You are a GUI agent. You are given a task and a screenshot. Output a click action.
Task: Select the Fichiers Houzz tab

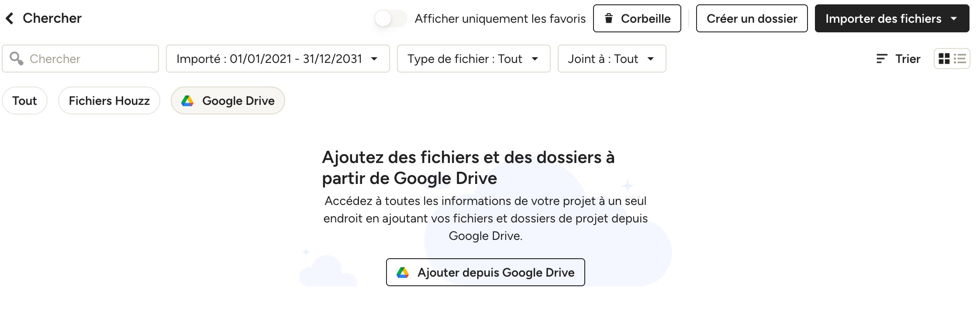109,101
